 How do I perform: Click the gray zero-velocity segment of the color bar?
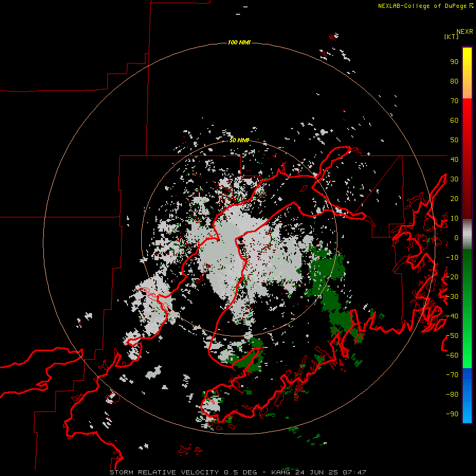coord(467,234)
